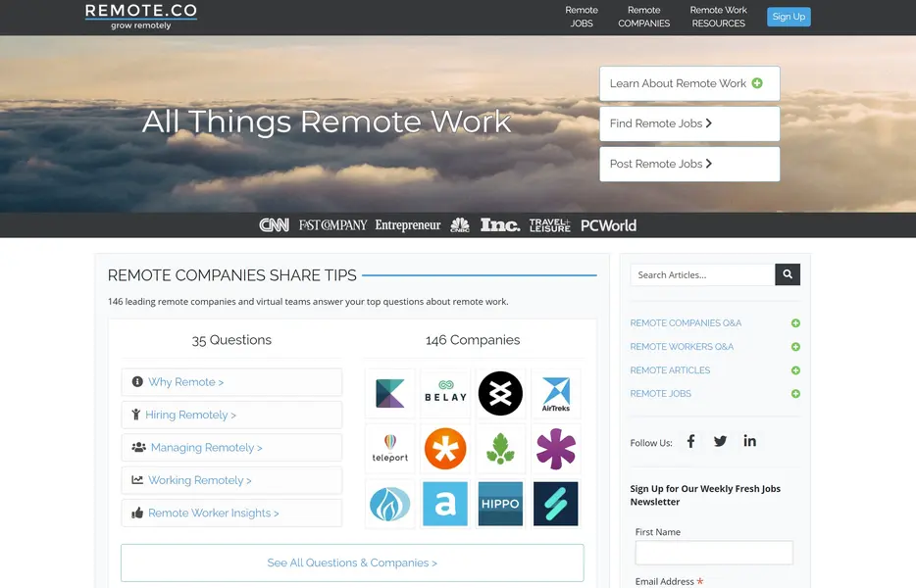
Task: Click the BELAY company logo
Action: point(445,394)
